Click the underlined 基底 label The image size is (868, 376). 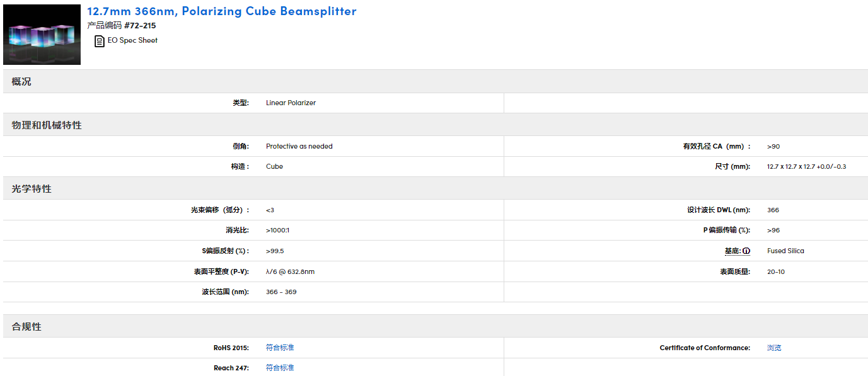pyautogui.click(x=732, y=251)
